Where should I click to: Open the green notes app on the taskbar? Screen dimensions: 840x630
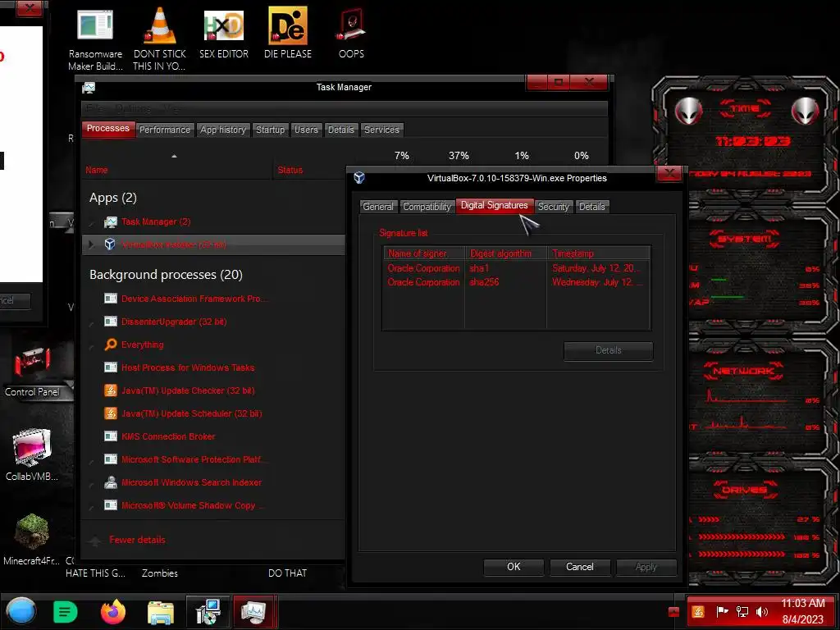pos(66,612)
